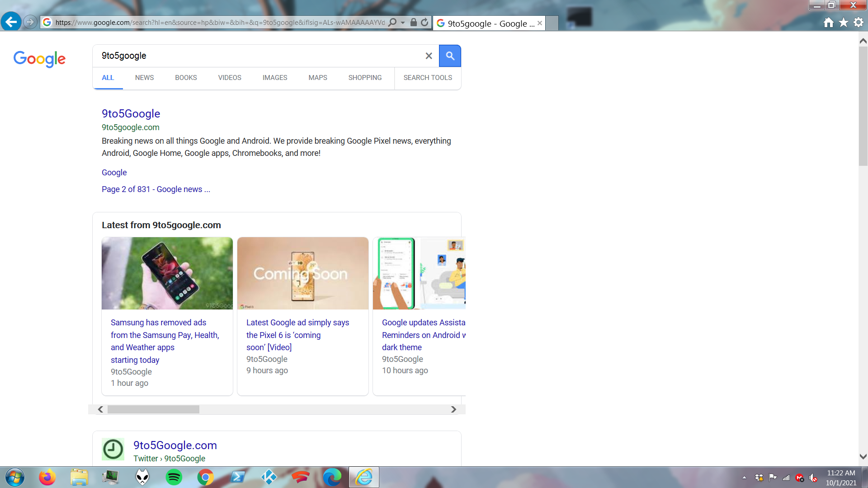Unmute the system volume
This screenshot has height=488, width=868.
click(813, 478)
